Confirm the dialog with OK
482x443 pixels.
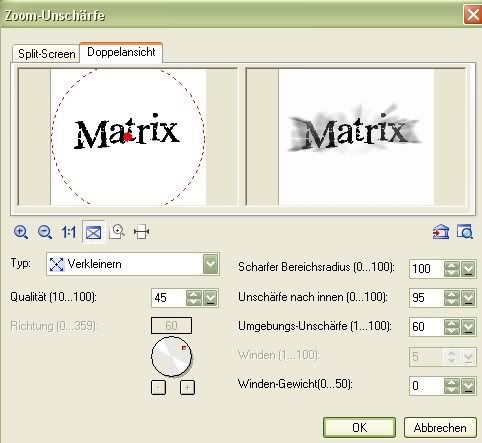click(359, 428)
